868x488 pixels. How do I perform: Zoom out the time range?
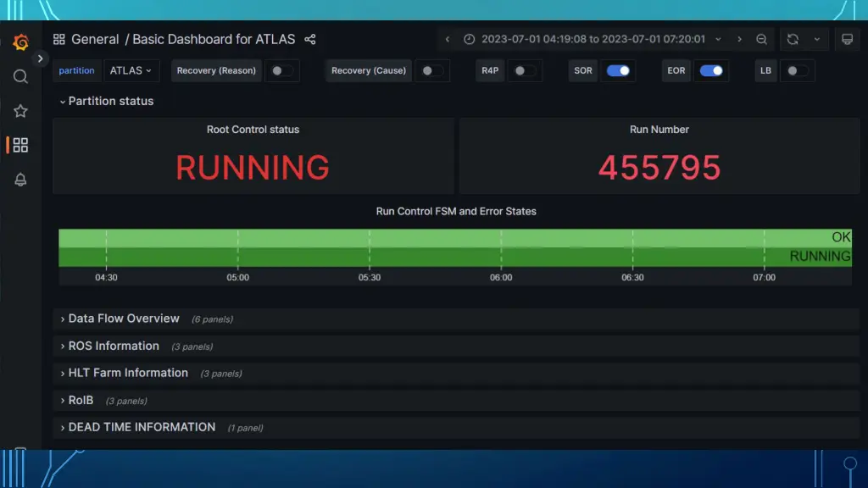point(762,39)
